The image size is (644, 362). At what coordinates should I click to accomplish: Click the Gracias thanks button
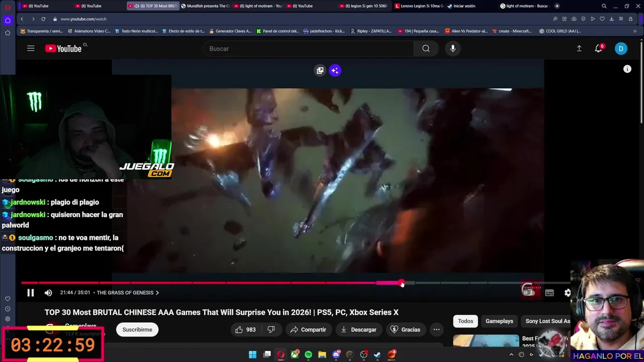[x=405, y=330]
